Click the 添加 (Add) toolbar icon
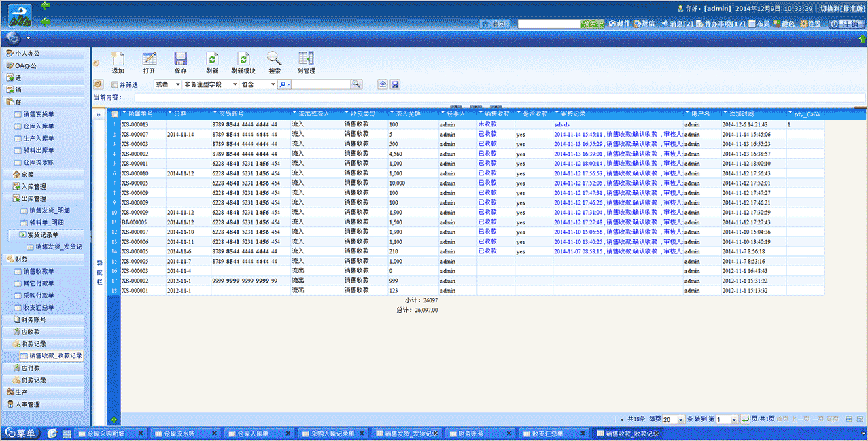The image size is (868, 441). (x=118, y=58)
